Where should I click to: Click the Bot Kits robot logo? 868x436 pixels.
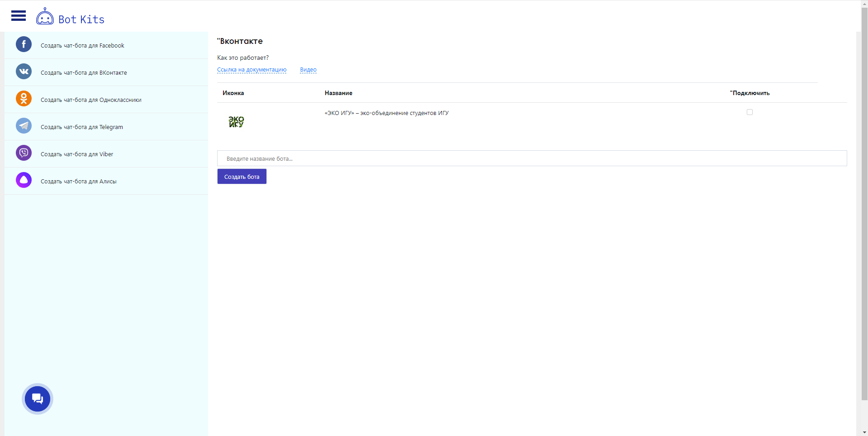[x=45, y=16]
